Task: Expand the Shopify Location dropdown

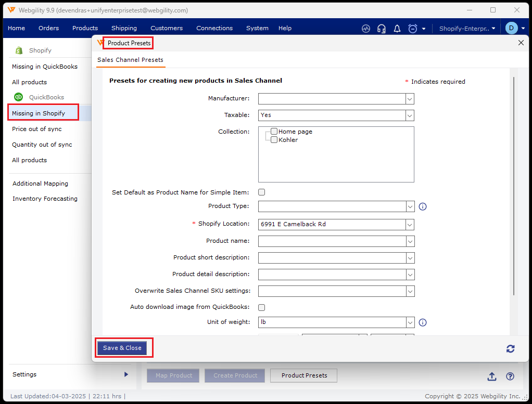Action: click(x=410, y=225)
